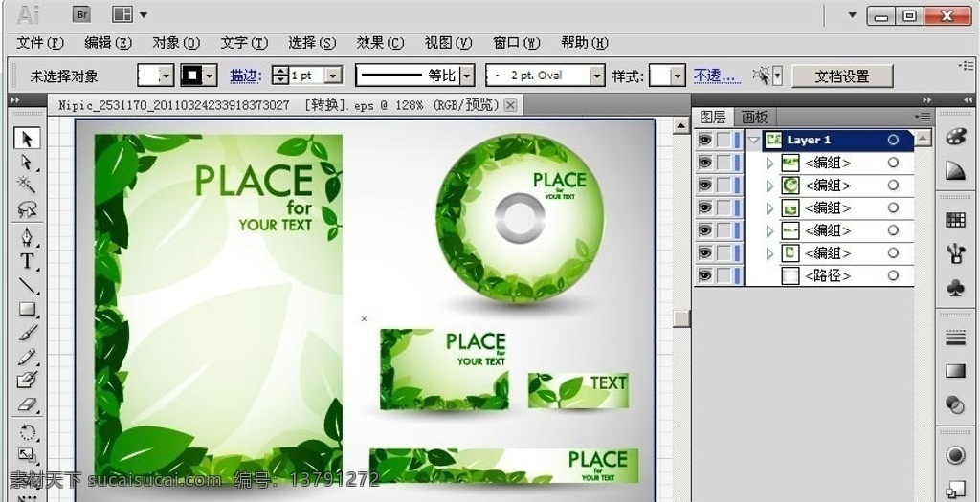Close the Nipic eps document tab
Image resolution: width=980 pixels, height=502 pixels.
click(x=510, y=105)
